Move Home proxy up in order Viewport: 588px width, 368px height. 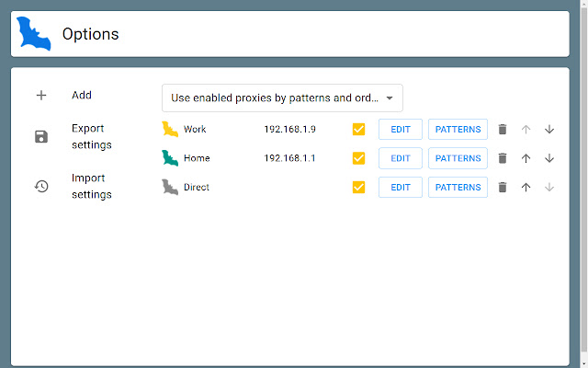(526, 158)
